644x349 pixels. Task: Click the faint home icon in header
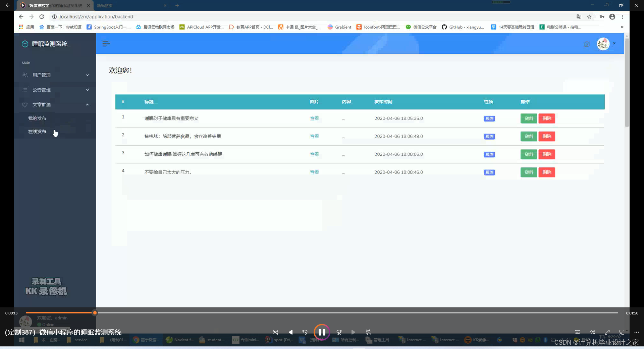[586, 44]
